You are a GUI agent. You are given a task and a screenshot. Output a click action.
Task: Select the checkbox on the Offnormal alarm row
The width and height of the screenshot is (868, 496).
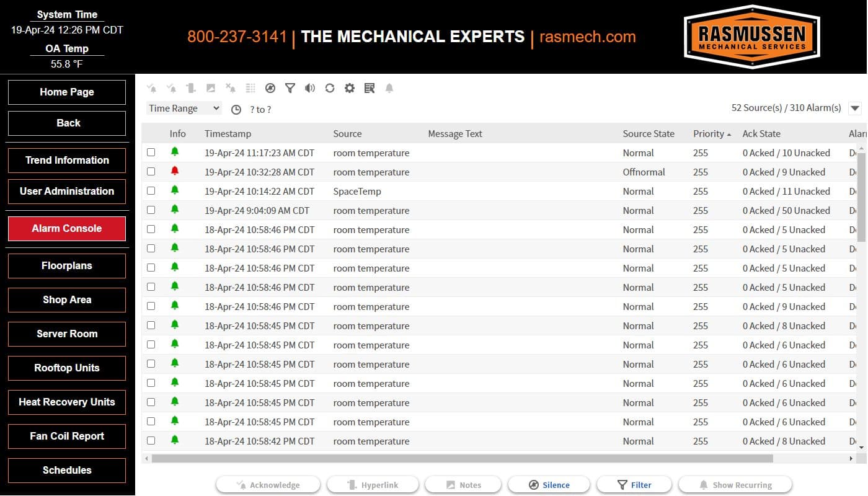click(151, 172)
